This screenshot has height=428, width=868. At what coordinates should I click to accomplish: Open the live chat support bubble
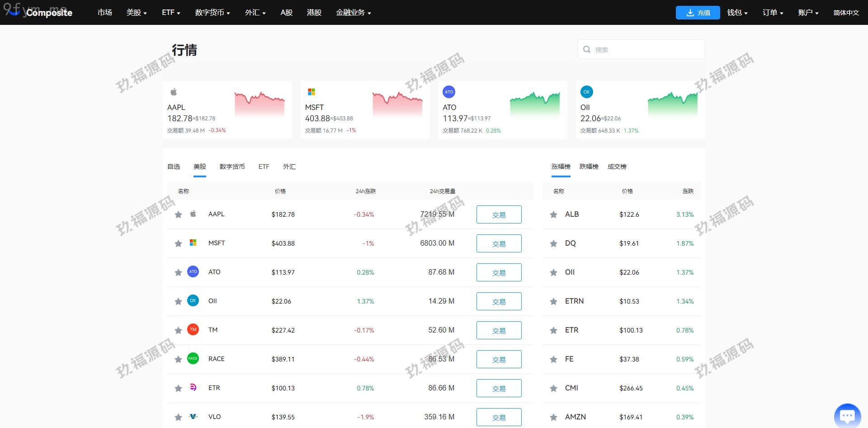click(847, 415)
